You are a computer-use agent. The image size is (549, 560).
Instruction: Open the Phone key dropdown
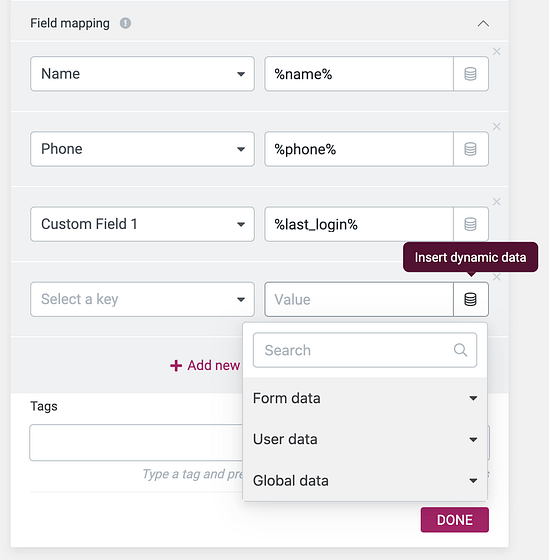point(142,149)
